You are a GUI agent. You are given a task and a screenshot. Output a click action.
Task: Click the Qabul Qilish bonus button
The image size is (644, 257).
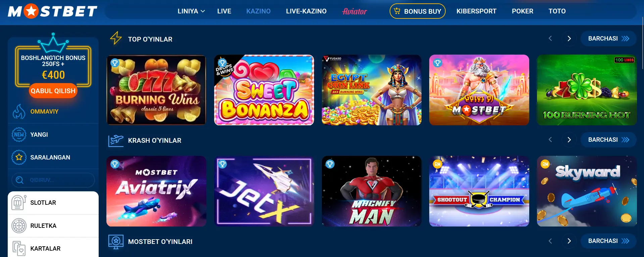pos(53,91)
